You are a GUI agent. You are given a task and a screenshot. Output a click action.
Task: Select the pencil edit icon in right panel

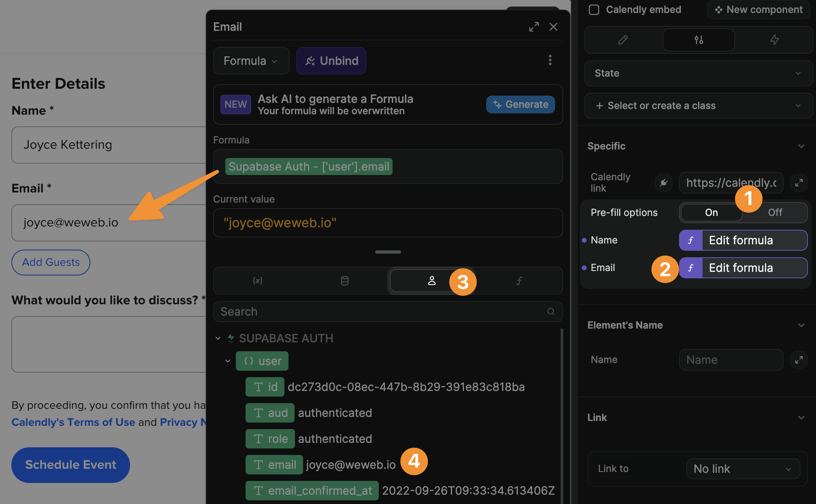pos(622,40)
